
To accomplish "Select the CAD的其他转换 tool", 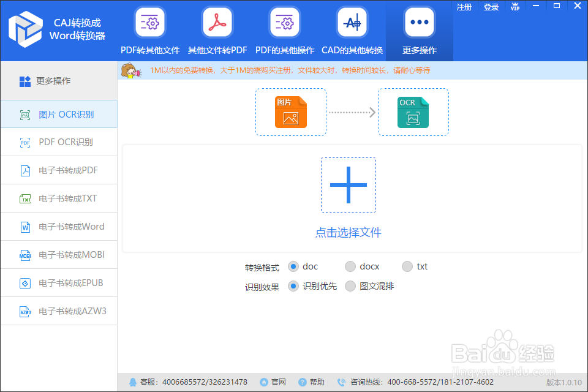I will [x=352, y=29].
